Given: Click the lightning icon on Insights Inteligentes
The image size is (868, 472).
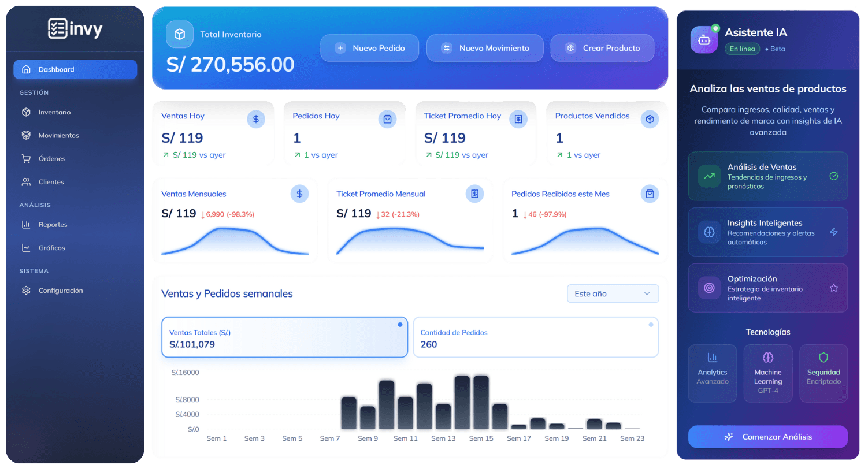Looking at the screenshot, I should (834, 232).
